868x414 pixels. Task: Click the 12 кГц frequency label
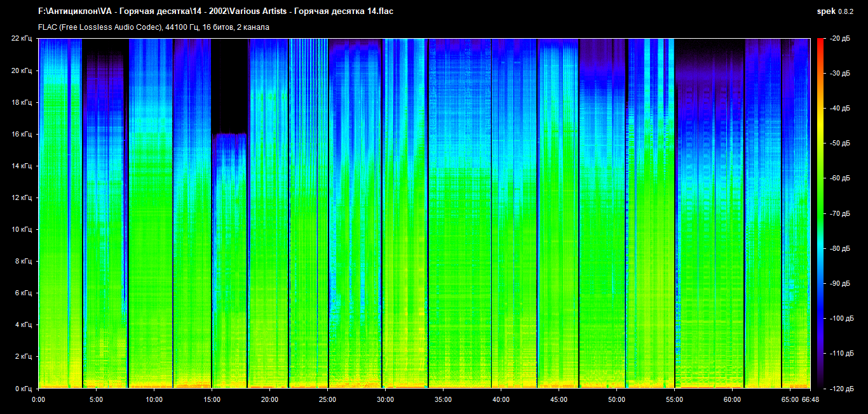point(22,197)
